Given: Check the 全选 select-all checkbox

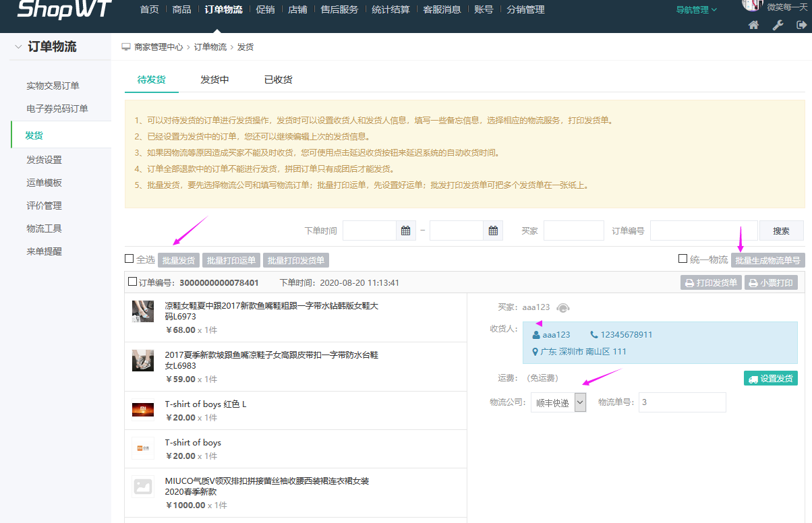Looking at the screenshot, I should pos(129,259).
